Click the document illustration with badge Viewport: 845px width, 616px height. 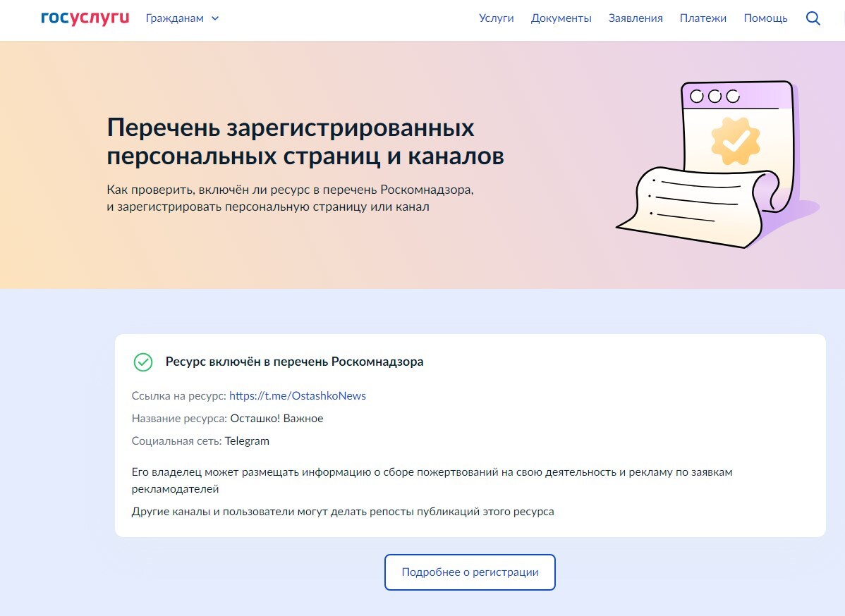pyautogui.click(x=717, y=164)
